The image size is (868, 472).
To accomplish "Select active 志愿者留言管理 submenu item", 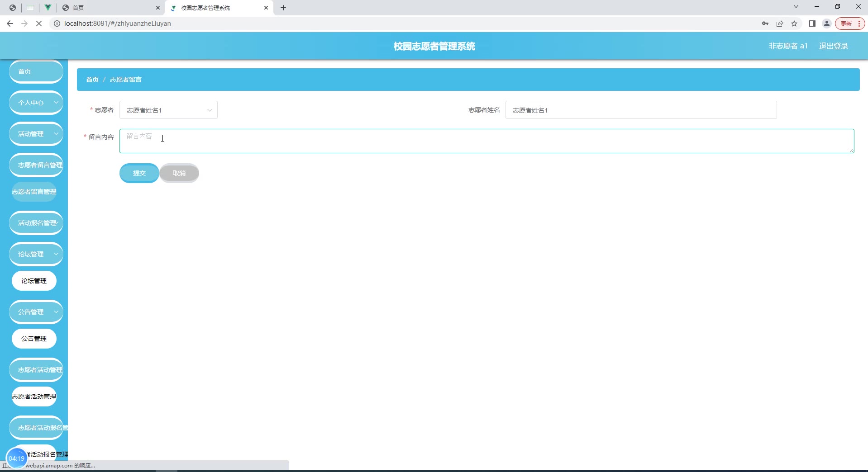I will [34, 192].
